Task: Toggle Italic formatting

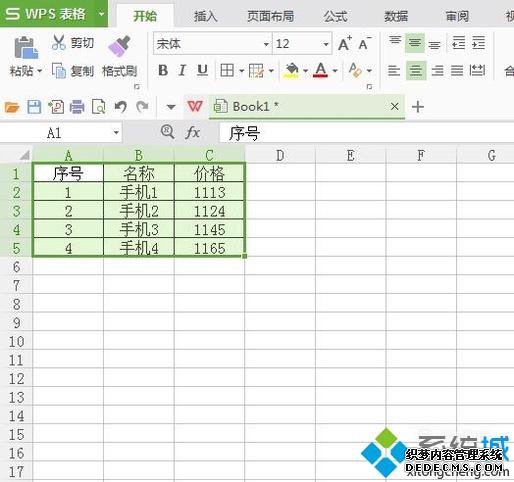Action: pyautogui.click(x=182, y=70)
